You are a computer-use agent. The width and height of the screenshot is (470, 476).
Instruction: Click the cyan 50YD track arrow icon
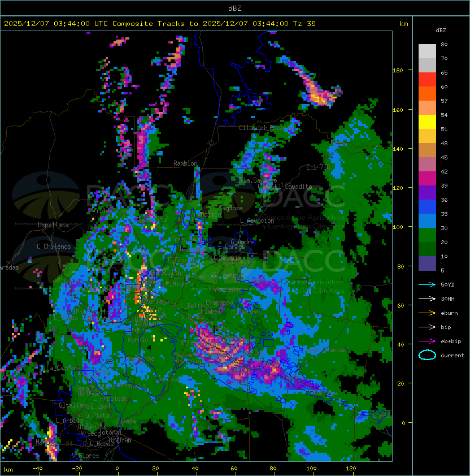pyautogui.click(x=427, y=285)
